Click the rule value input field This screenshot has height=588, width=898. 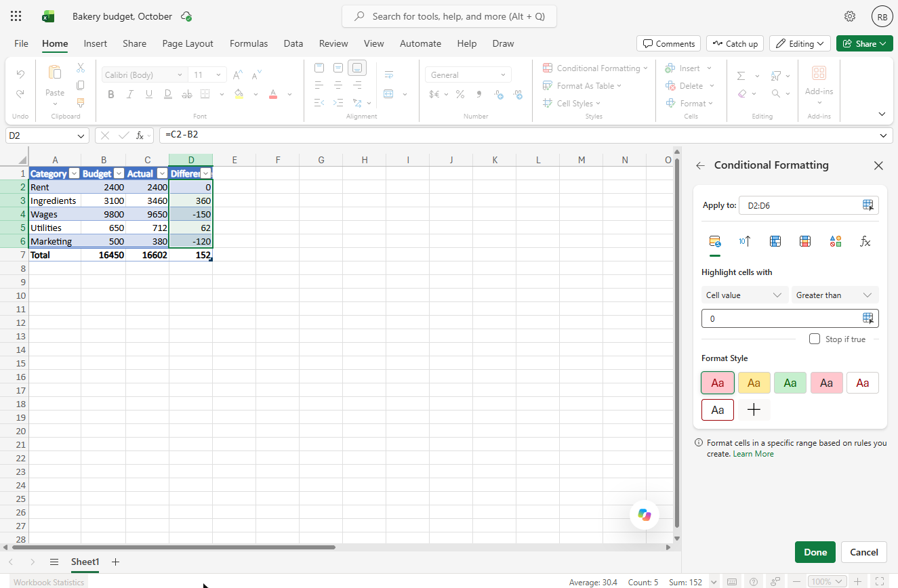click(782, 318)
